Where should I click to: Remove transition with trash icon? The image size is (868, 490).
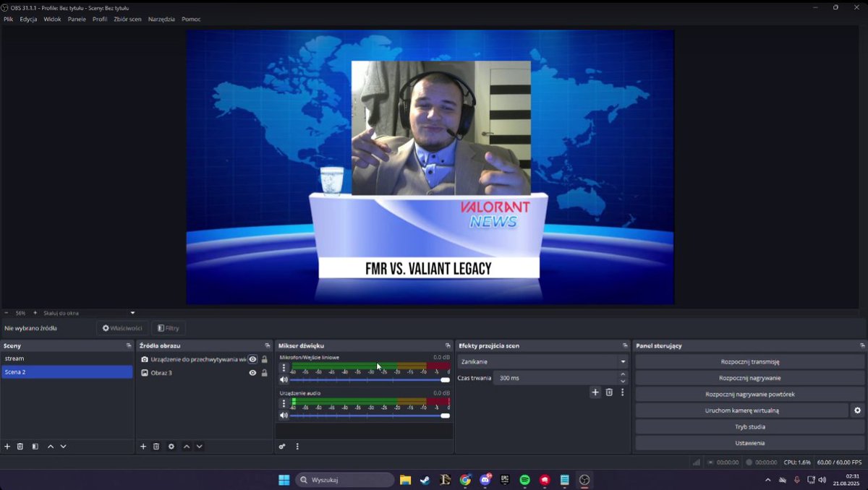click(609, 392)
